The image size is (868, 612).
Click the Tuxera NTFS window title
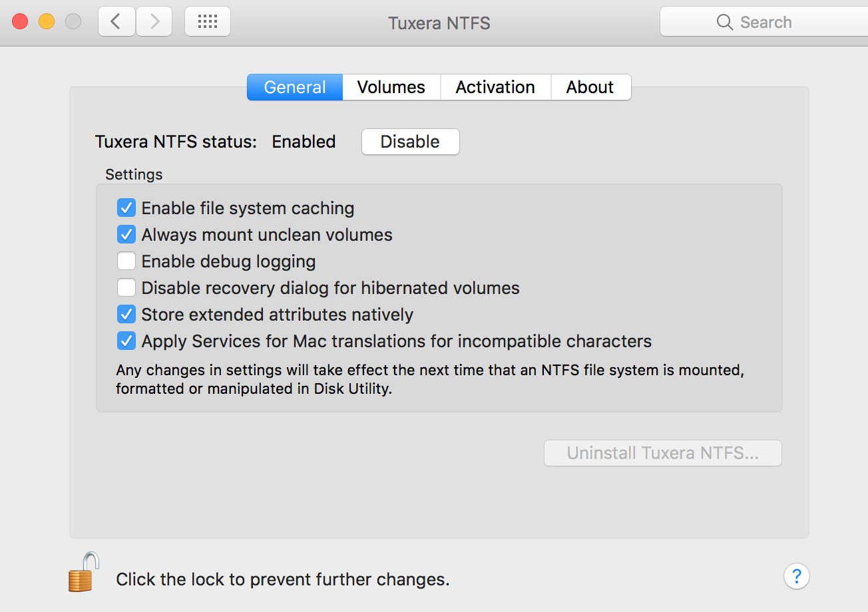(x=439, y=23)
